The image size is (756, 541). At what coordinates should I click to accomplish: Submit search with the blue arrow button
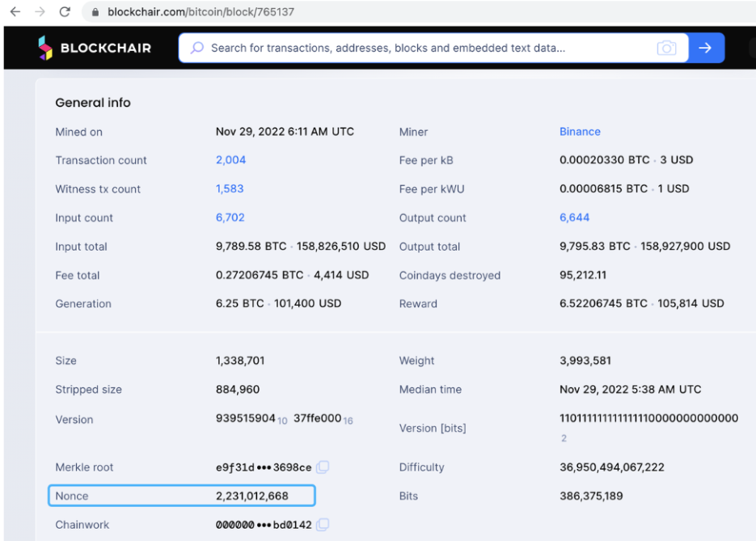click(705, 48)
